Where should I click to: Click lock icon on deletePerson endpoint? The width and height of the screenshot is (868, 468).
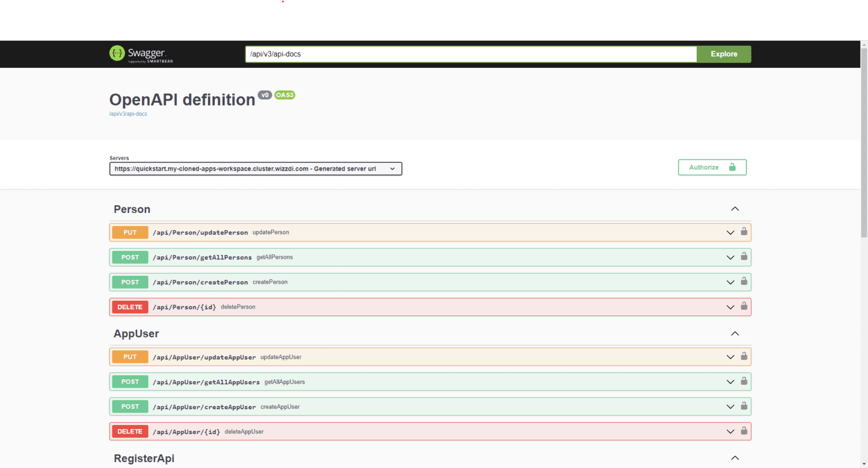pos(744,306)
